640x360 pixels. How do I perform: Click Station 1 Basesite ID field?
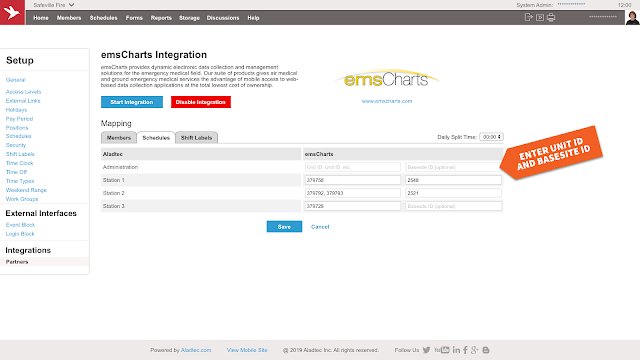453,180
